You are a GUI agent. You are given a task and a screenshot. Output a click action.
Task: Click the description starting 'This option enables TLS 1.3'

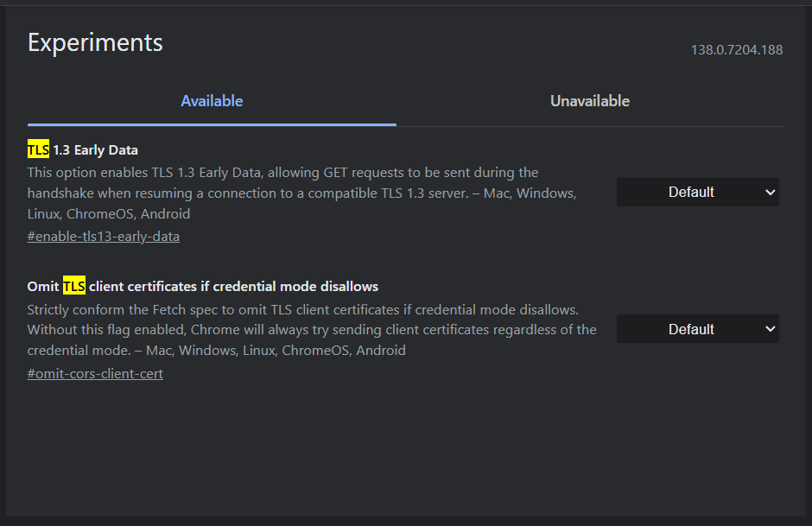[282, 173]
